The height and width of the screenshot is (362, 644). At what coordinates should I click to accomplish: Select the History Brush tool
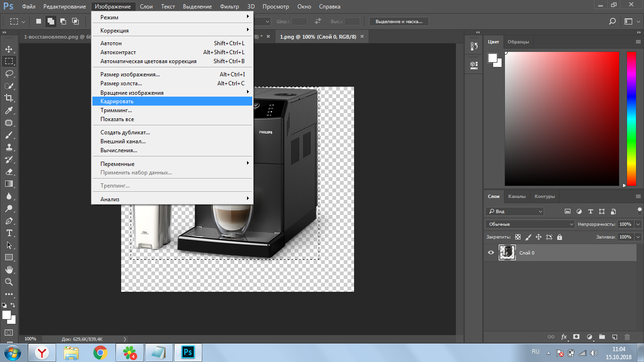8,159
